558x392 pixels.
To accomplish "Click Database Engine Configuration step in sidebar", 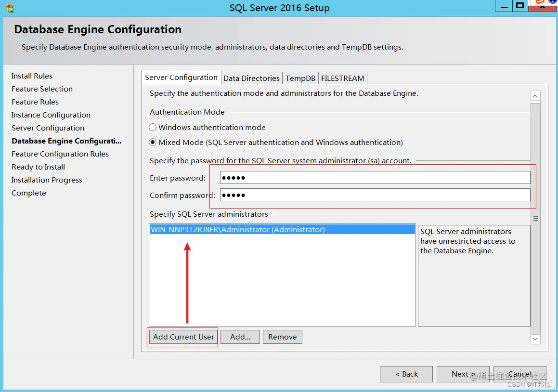I will [66, 141].
